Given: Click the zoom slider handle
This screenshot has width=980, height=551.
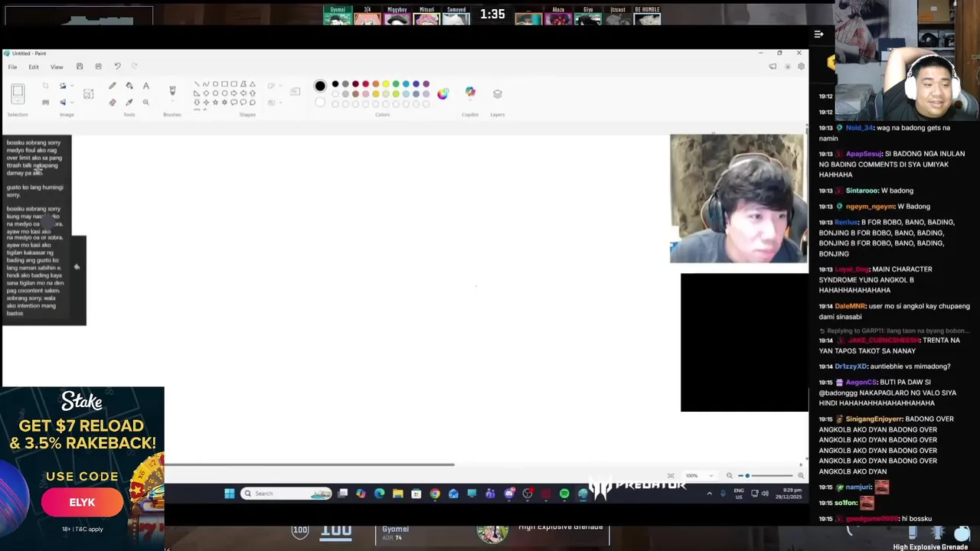Looking at the screenshot, I should [747, 475].
